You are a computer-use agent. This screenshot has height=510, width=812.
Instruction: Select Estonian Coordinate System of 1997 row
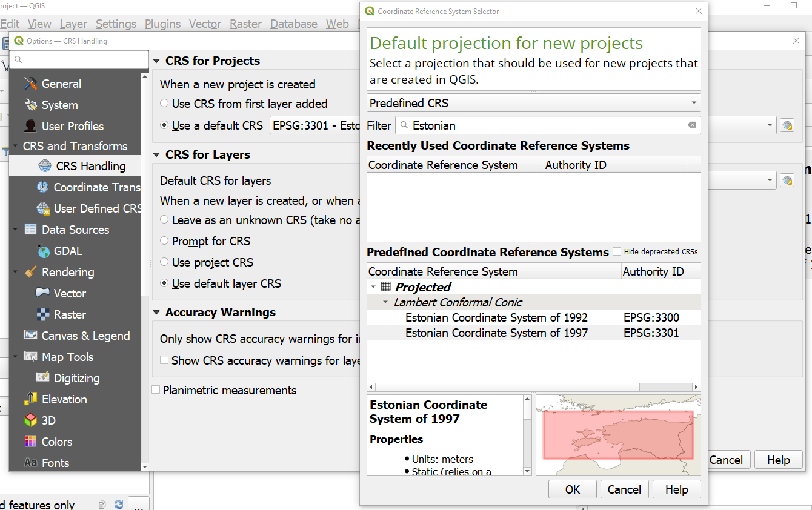pos(533,333)
